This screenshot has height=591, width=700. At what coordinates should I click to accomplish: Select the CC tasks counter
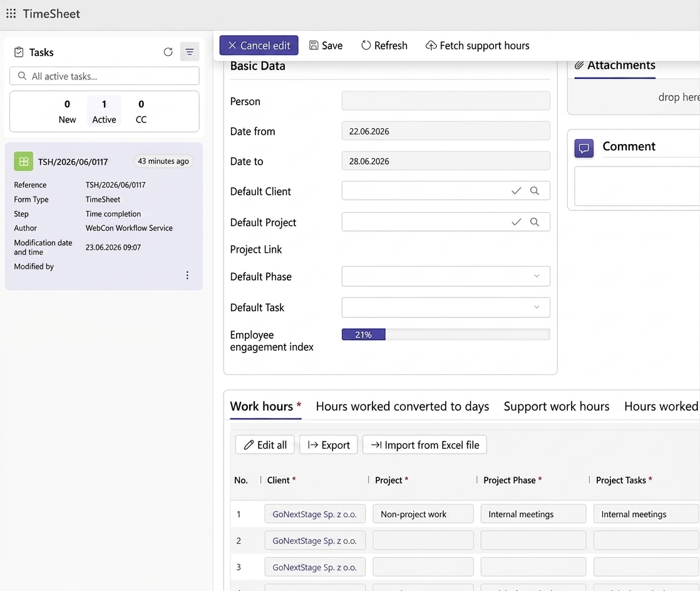(141, 111)
